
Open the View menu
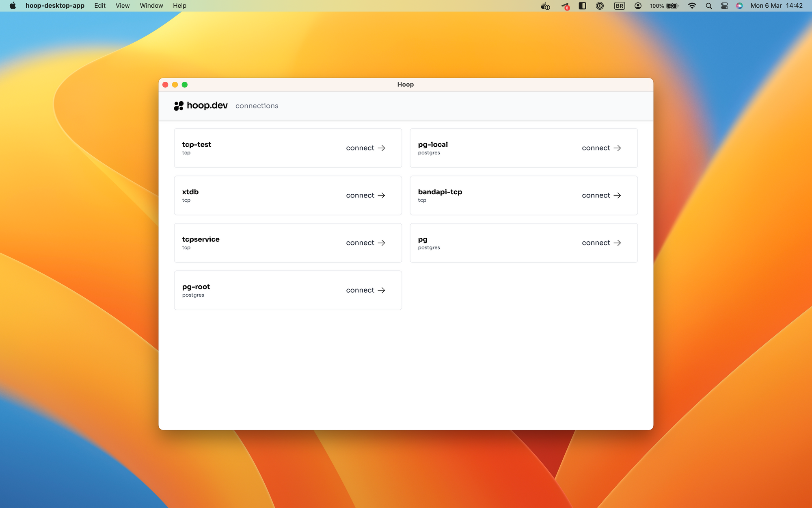pos(122,6)
